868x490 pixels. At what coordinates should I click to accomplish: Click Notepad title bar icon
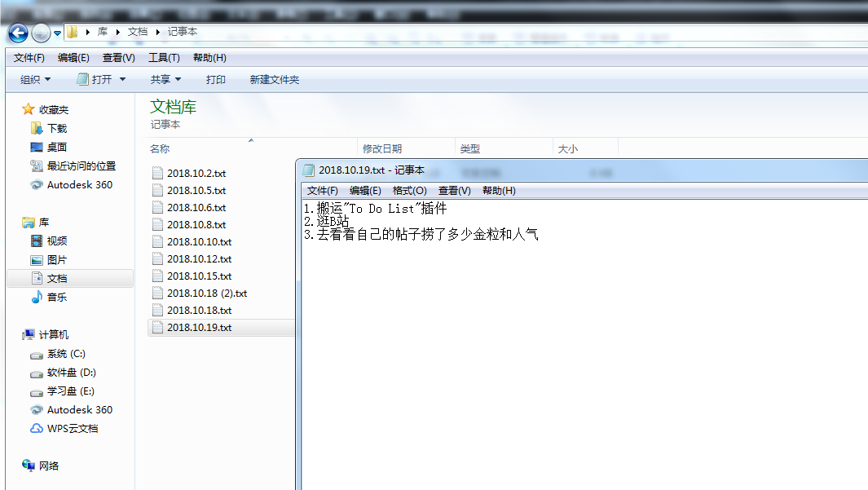[308, 170]
